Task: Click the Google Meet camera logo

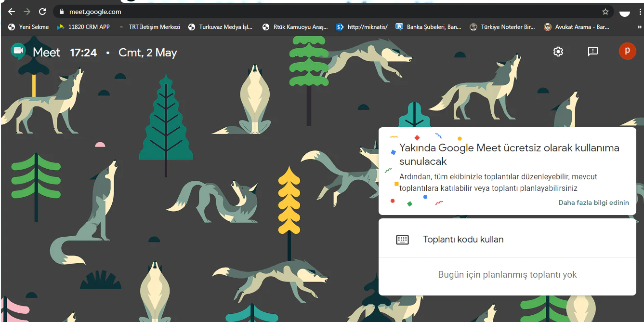Action: pos(18,51)
